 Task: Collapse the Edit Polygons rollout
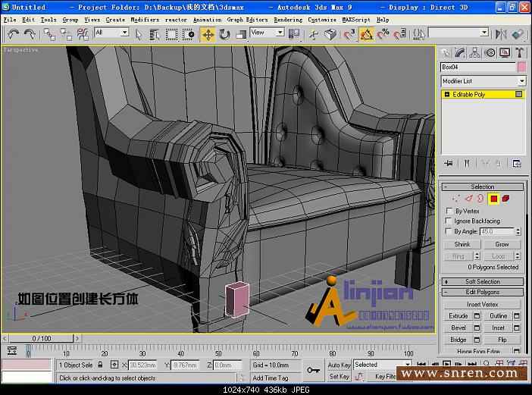point(482,292)
